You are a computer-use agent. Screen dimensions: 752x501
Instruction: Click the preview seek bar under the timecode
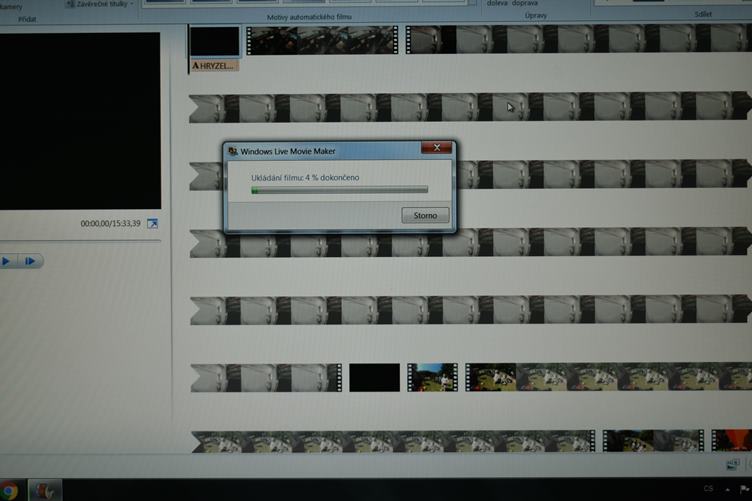click(x=80, y=241)
